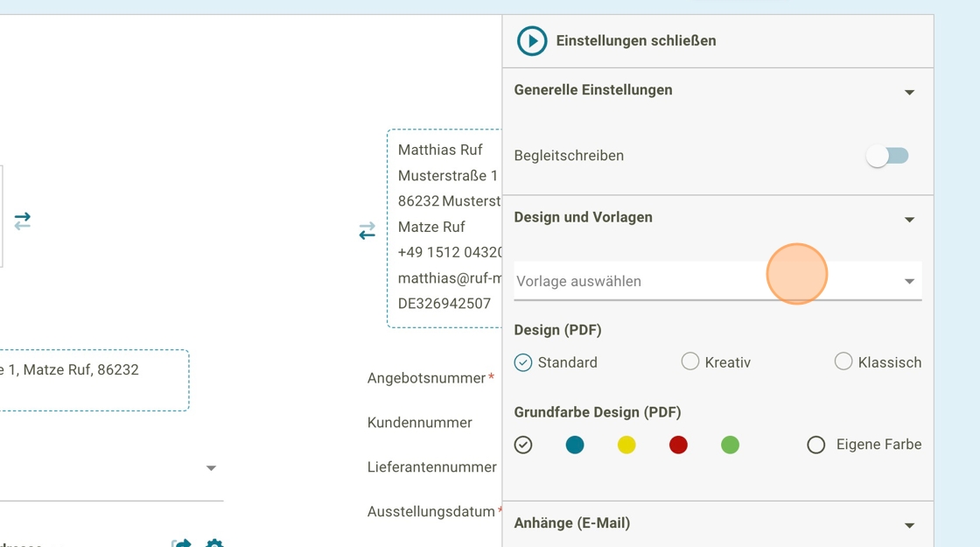Click the Matthias Ruf name line

[x=440, y=150]
